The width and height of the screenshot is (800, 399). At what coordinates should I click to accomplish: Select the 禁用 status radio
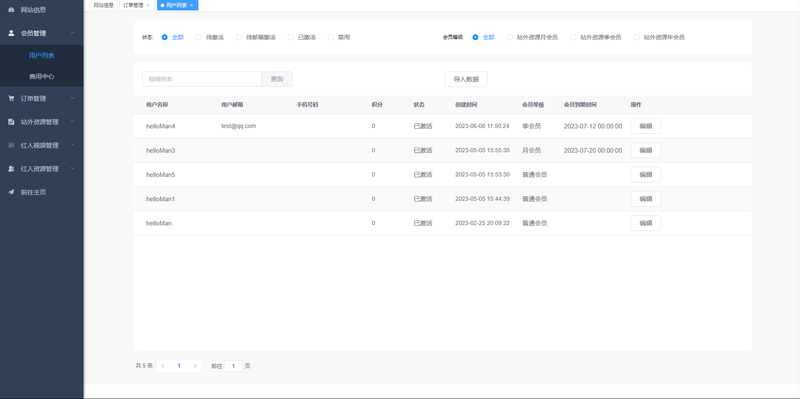pyautogui.click(x=331, y=37)
